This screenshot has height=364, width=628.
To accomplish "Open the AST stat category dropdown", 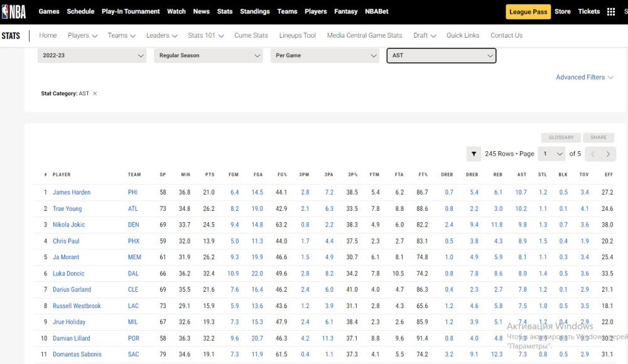I will [x=441, y=56].
